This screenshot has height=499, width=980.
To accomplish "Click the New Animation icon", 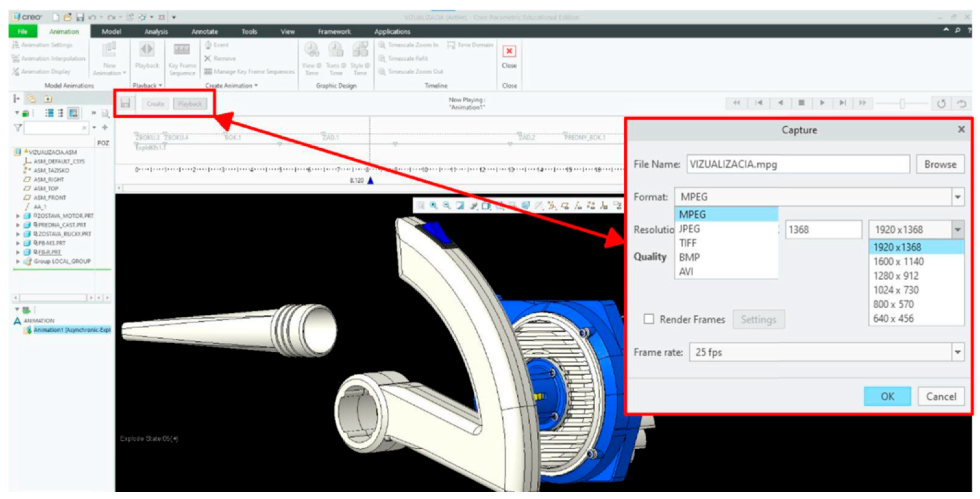I will [109, 50].
